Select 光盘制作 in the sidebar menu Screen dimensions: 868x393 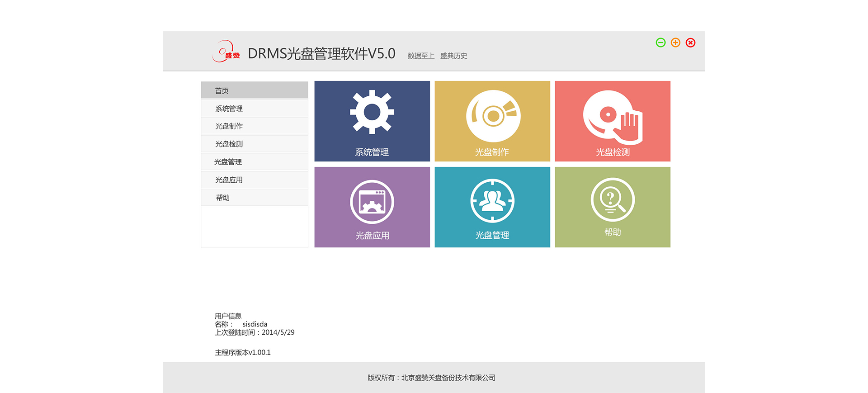(x=255, y=126)
